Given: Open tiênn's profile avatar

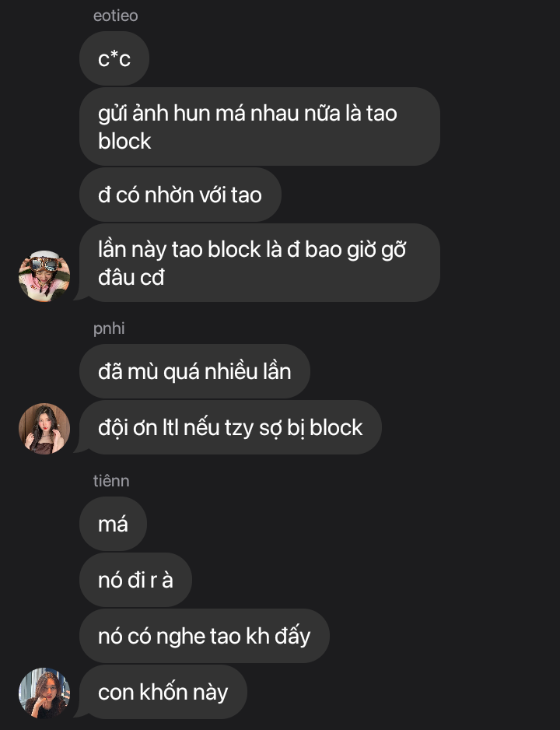Looking at the screenshot, I should (x=44, y=693).
